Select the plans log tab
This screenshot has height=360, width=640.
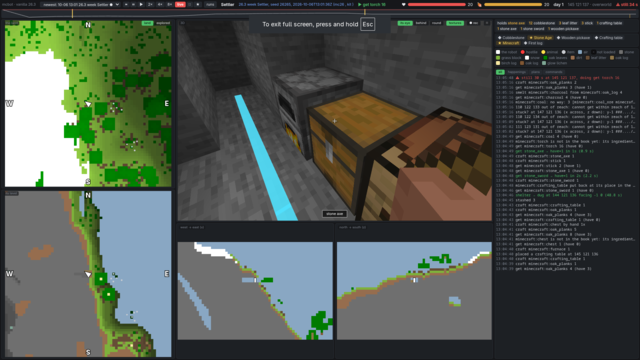(536, 72)
